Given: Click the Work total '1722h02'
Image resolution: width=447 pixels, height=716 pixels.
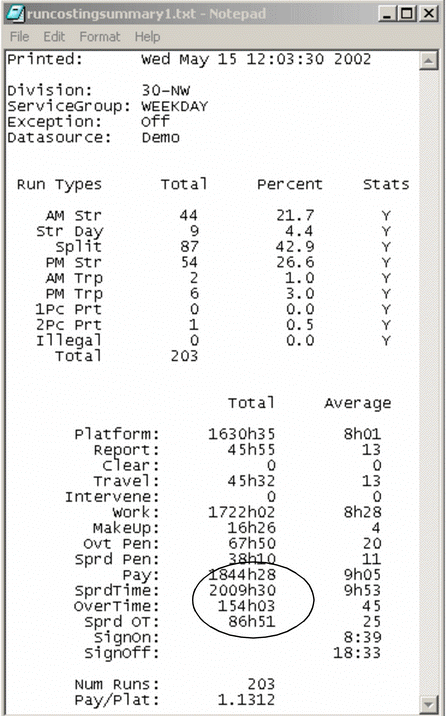Looking at the screenshot, I should (x=242, y=512).
